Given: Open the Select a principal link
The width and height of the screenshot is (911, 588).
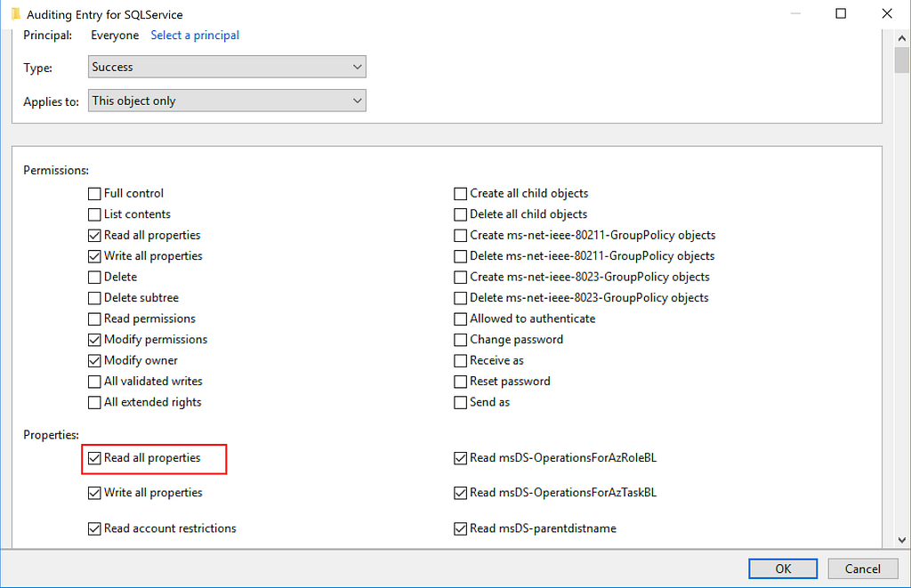Looking at the screenshot, I should [x=195, y=36].
